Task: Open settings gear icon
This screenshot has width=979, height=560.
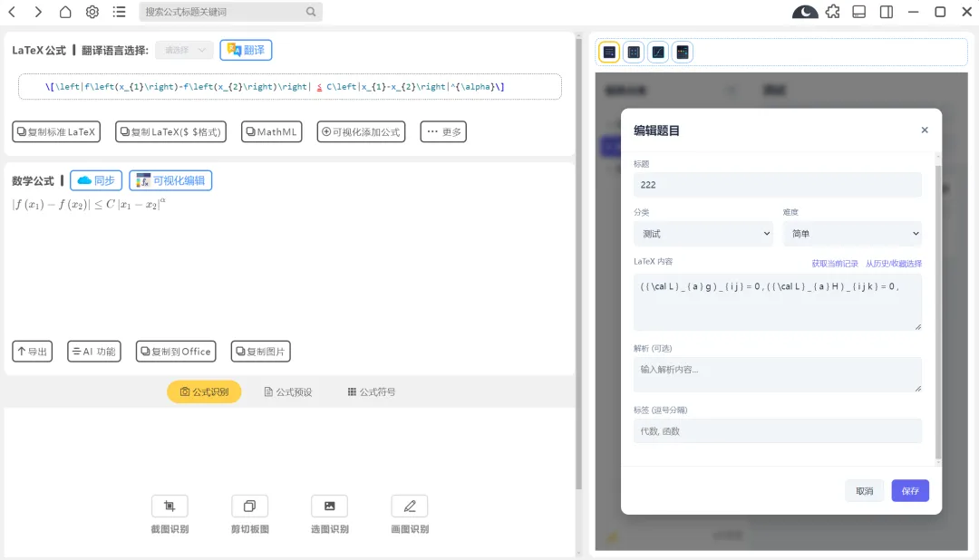Action: click(92, 11)
